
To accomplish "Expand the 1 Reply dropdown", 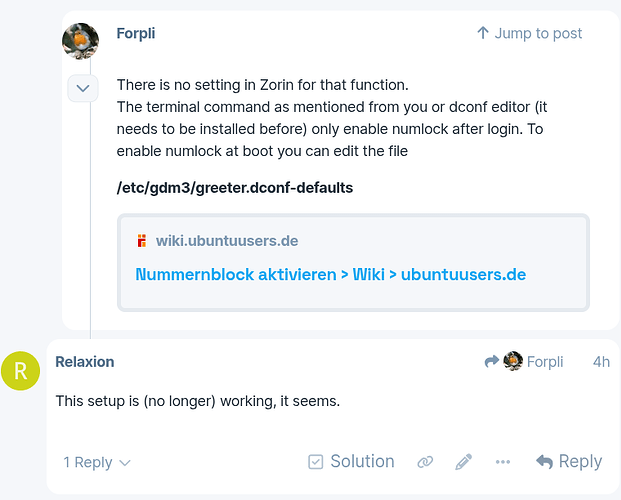I will pos(97,463).
